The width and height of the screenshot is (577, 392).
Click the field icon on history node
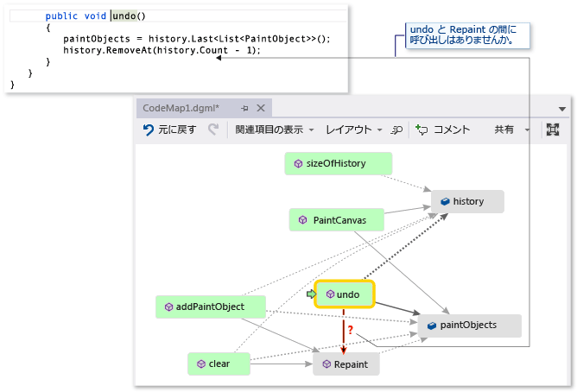pyautogui.click(x=445, y=201)
